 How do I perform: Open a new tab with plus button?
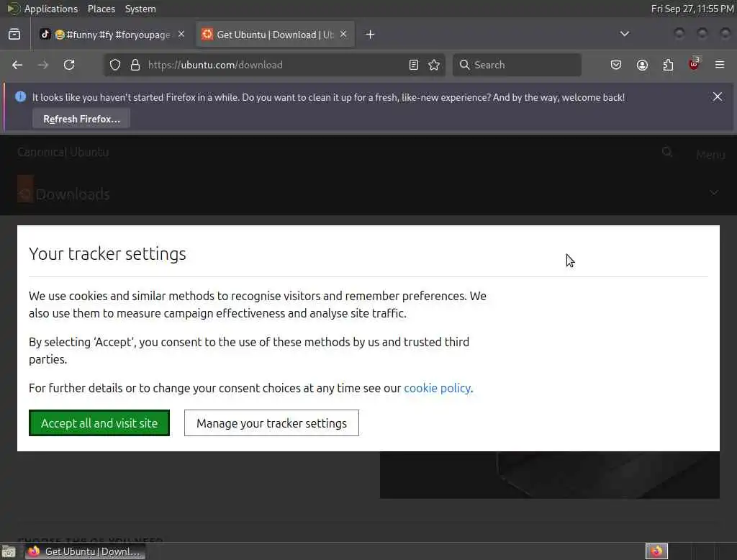pos(371,35)
